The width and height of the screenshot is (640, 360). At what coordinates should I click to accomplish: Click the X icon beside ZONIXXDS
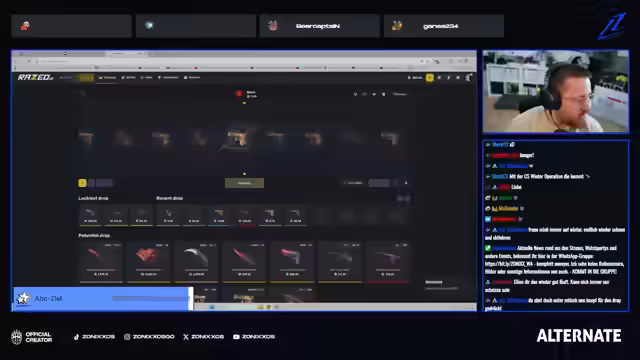[186, 337]
